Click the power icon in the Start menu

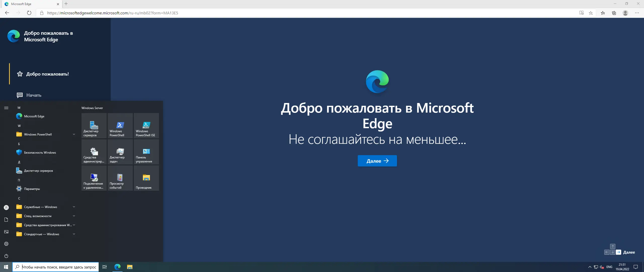pyautogui.click(x=6, y=256)
